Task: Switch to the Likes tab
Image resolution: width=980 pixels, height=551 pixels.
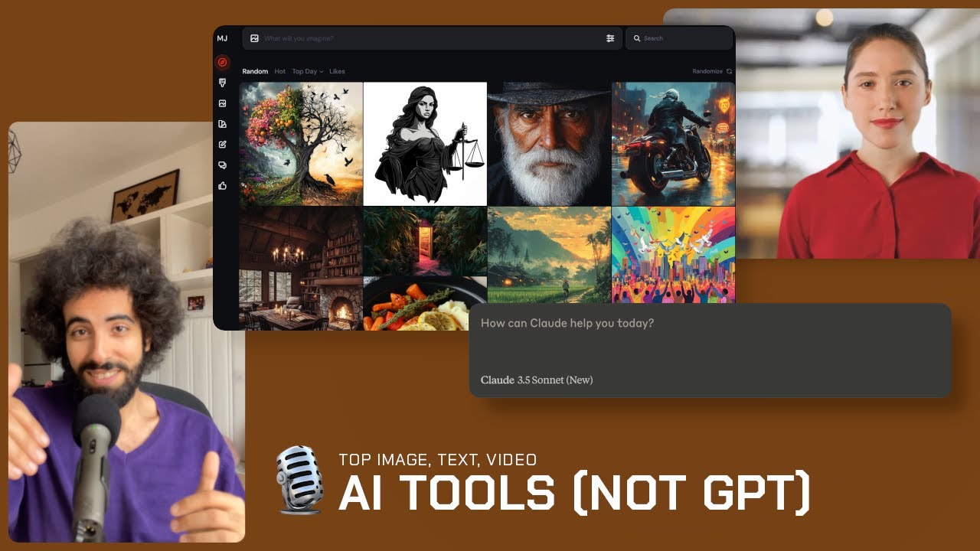Action: tap(337, 71)
